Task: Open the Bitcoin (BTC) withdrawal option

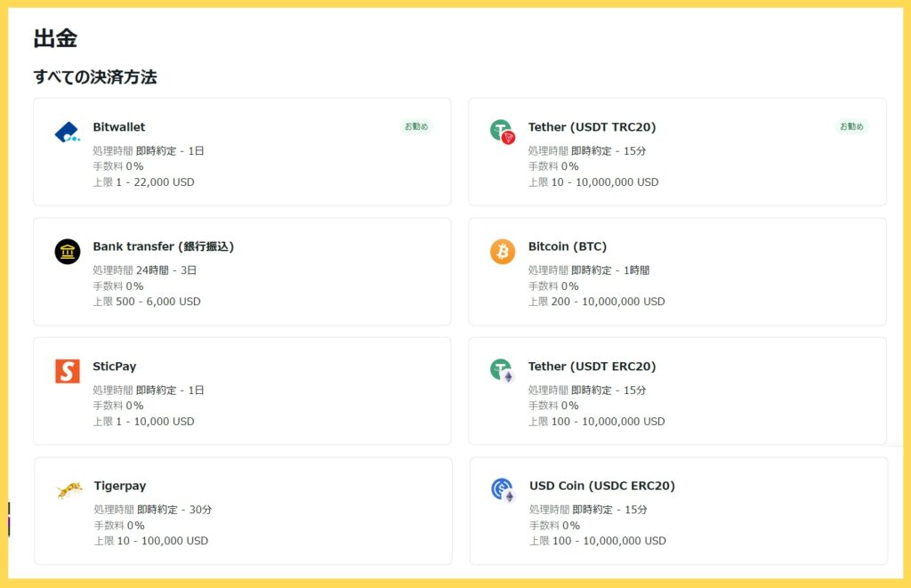Action: click(568, 246)
